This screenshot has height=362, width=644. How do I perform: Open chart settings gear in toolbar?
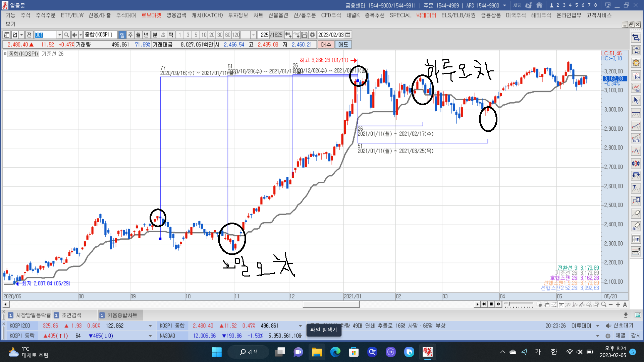pyautogui.click(x=312, y=35)
